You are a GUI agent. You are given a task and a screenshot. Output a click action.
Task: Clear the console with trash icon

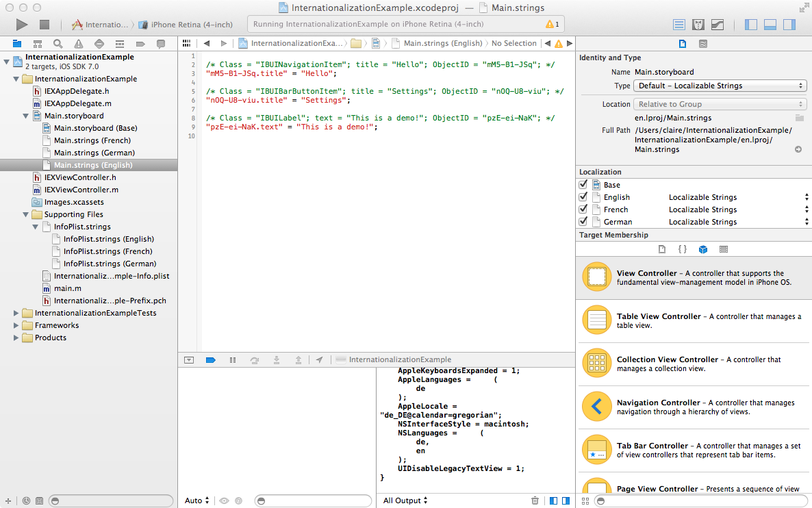tap(535, 500)
